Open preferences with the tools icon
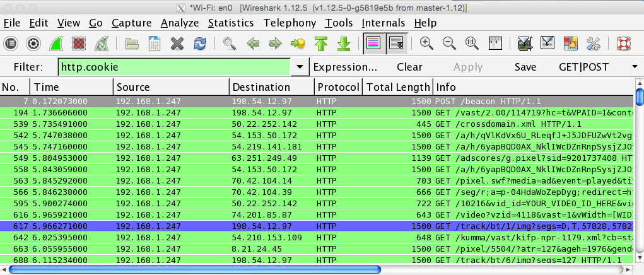The image size is (644, 275). (x=593, y=43)
